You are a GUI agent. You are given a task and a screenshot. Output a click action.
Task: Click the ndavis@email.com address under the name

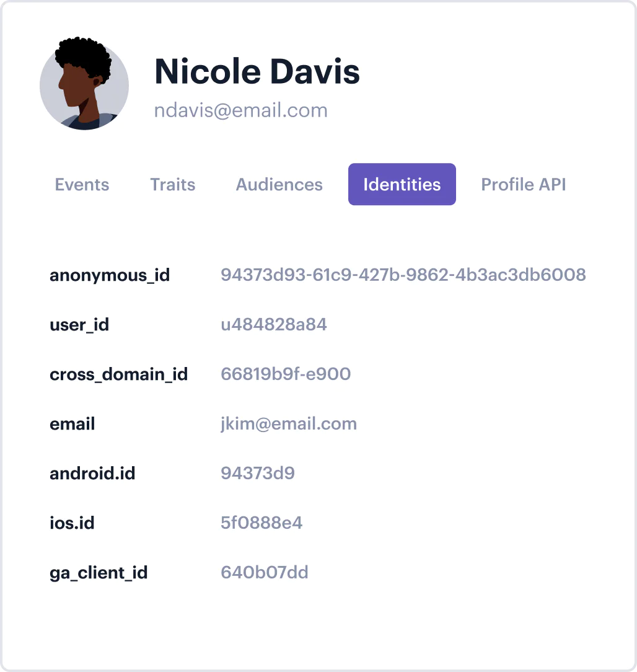click(x=241, y=110)
